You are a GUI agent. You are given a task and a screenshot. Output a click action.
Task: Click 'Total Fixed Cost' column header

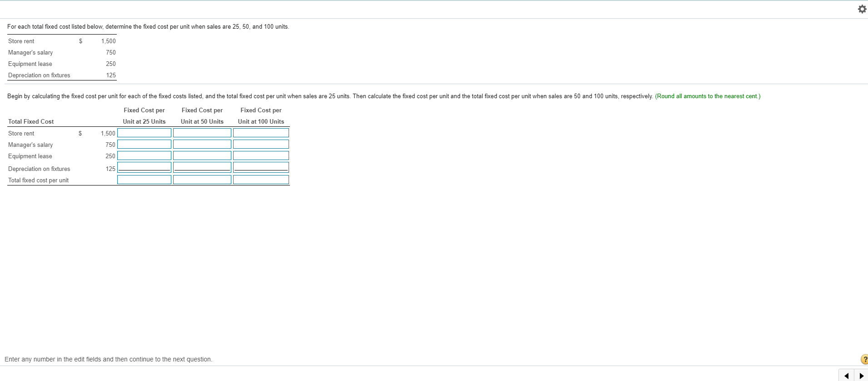[31, 121]
